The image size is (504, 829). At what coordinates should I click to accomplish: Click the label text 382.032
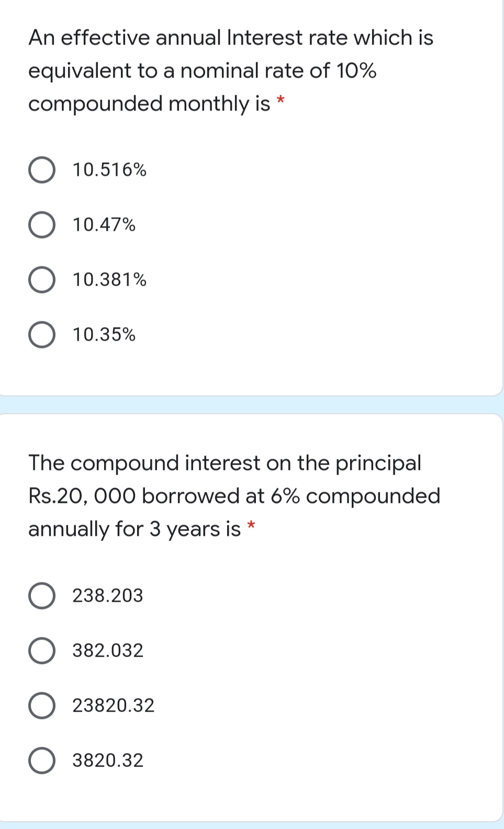tap(107, 651)
